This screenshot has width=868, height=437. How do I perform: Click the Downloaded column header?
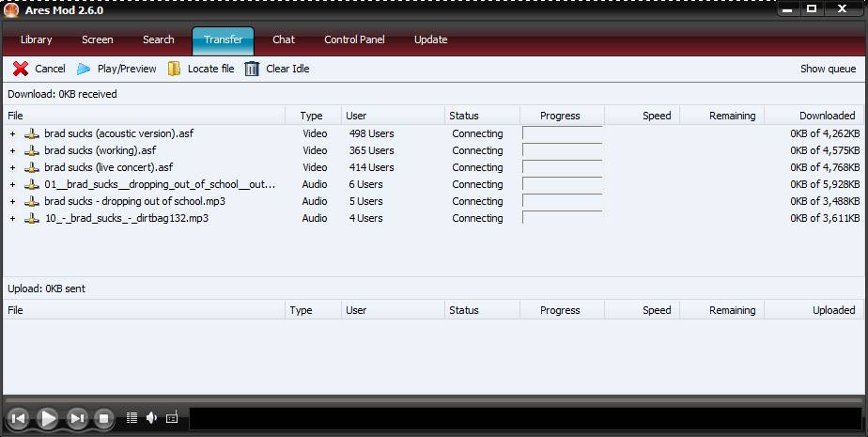(814, 116)
